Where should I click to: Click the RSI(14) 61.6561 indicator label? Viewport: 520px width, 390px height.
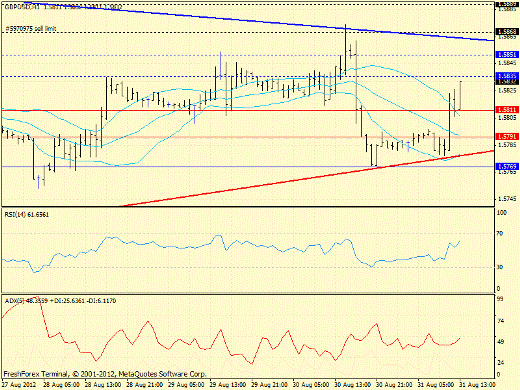pos(27,215)
